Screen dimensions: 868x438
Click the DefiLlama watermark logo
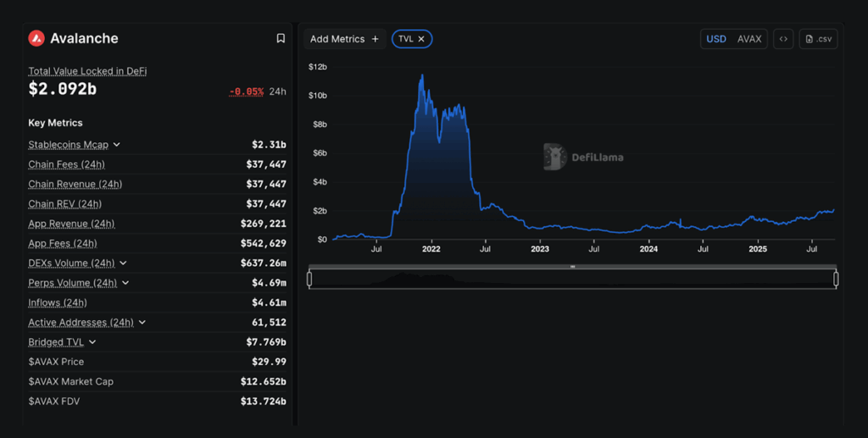click(x=555, y=157)
